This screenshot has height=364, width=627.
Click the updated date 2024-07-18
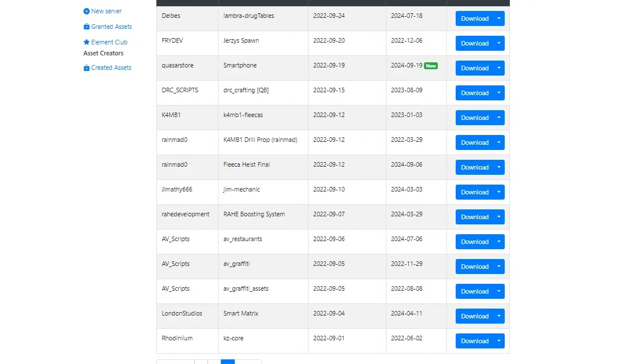pos(407,16)
